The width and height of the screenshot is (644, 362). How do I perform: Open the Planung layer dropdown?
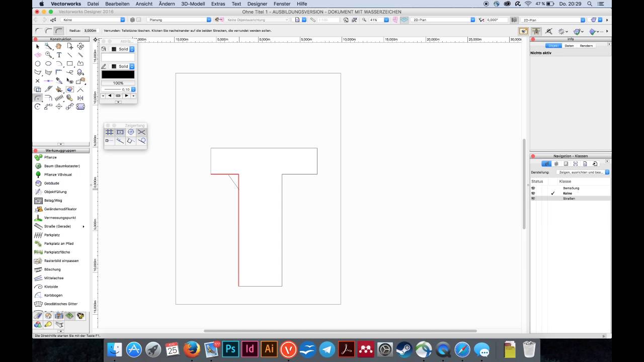[179, 20]
